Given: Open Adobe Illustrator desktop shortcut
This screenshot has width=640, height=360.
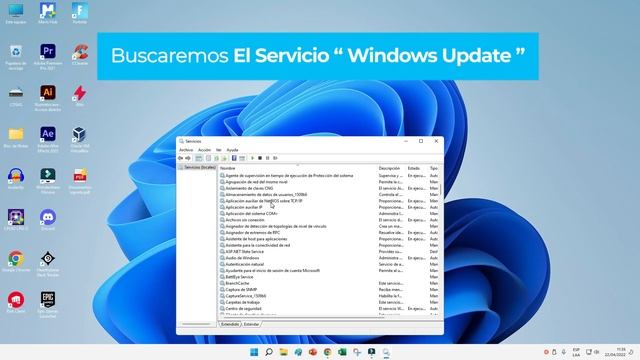Looking at the screenshot, I should [x=48, y=98].
